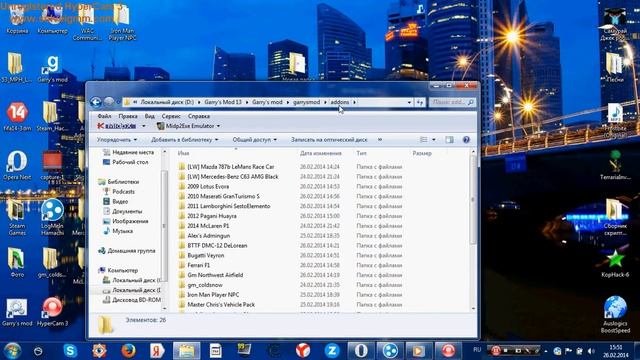Select Библиотеки in the navigation pane
This screenshot has height=360, width=640.
(x=123, y=182)
